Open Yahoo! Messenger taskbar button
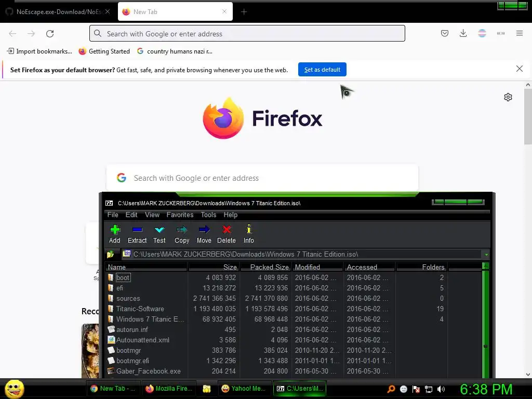This screenshot has height=399, width=532. click(243, 389)
